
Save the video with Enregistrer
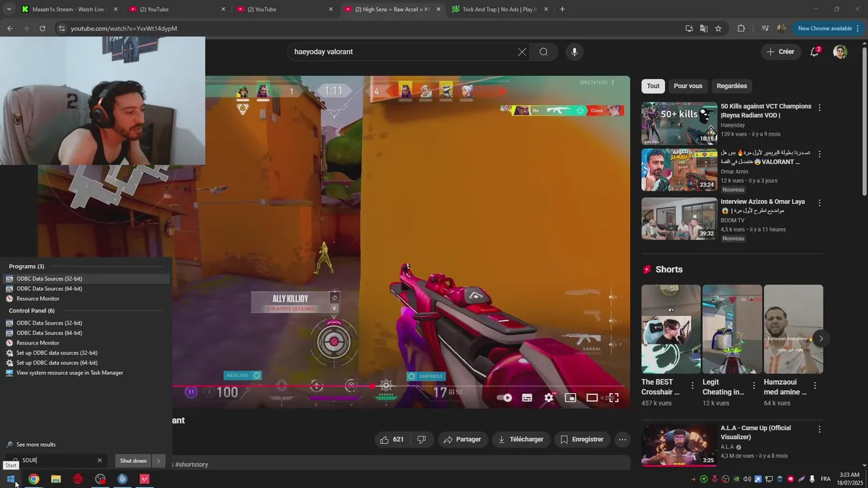coord(582,439)
